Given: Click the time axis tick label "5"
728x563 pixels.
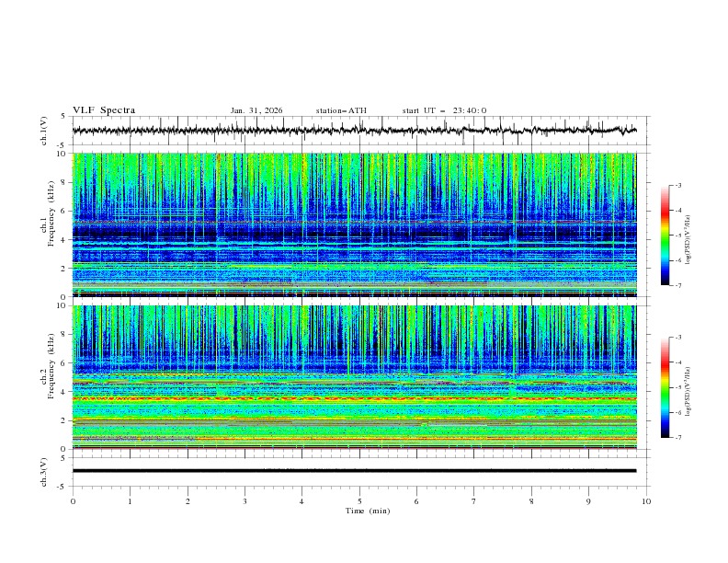Looking at the screenshot, I should pyautogui.click(x=359, y=501).
